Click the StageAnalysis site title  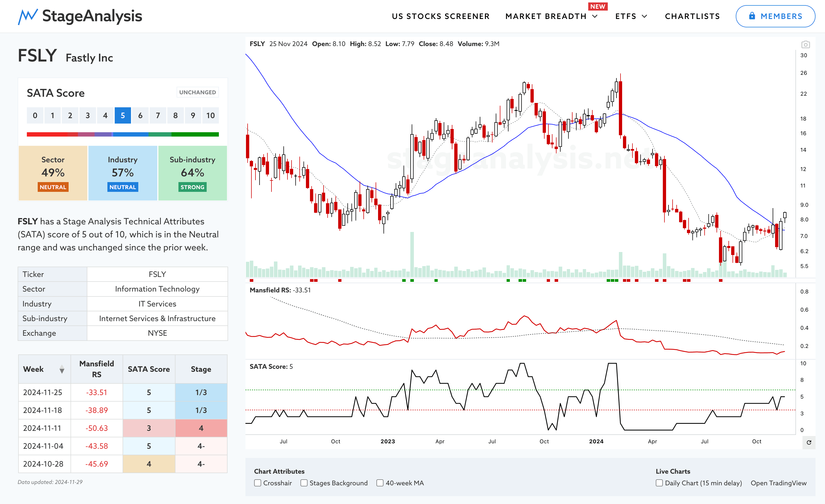pos(92,16)
